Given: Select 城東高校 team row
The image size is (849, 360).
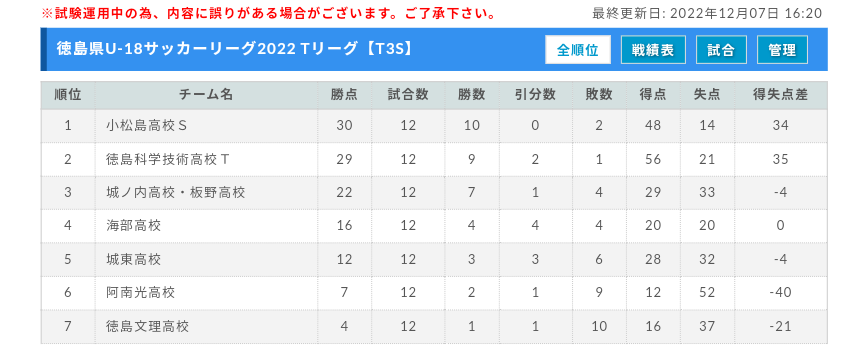Looking at the screenshot, I should [434, 259].
